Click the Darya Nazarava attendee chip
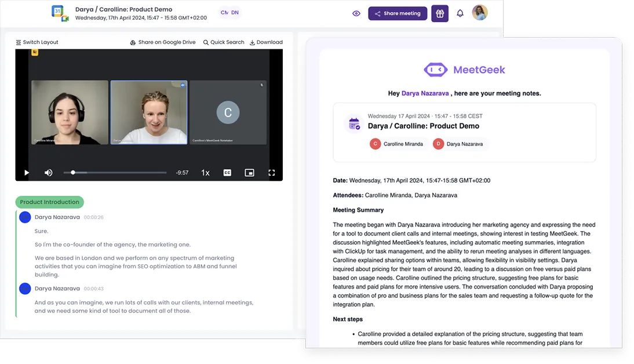This screenshot has width=634, height=364. pyautogui.click(x=458, y=144)
